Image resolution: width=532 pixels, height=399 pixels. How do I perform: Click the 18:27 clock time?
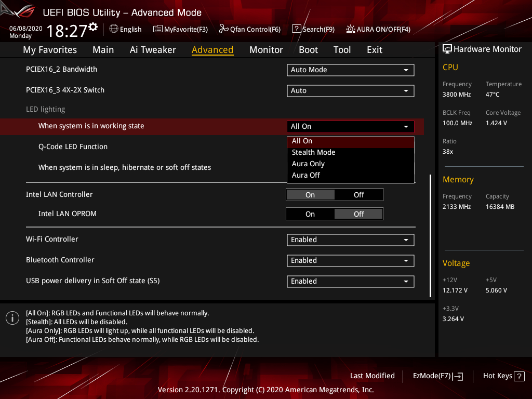(x=67, y=31)
